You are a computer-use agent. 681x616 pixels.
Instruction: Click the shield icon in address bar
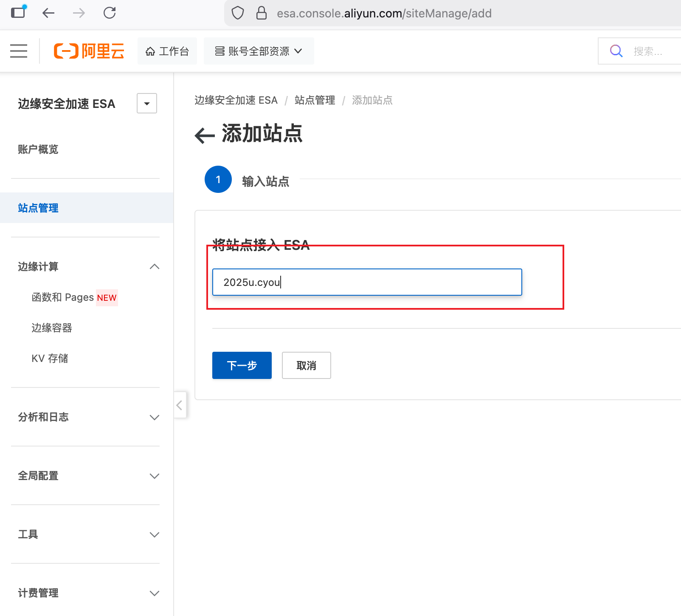tap(237, 13)
